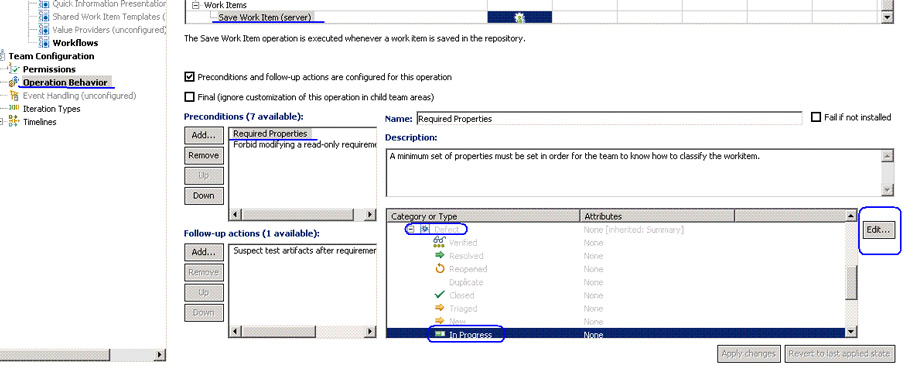
Task: Click Add button under Follow-up actions
Action: (x=204, y=252)
